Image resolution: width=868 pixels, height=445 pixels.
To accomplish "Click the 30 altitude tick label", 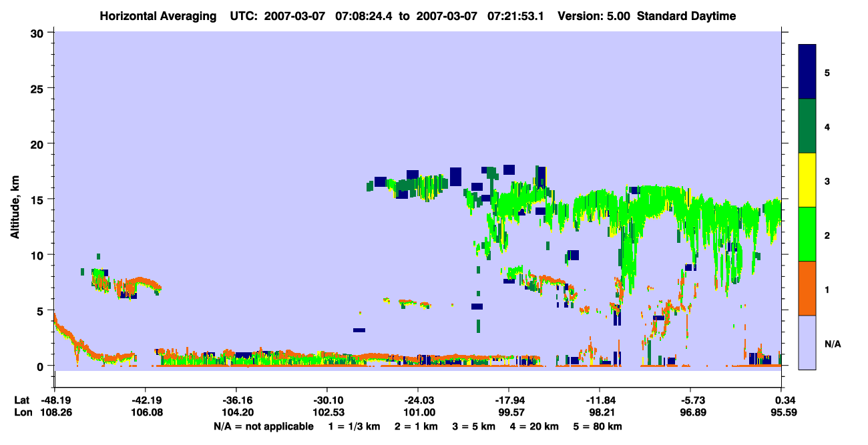I will point(38,33).
